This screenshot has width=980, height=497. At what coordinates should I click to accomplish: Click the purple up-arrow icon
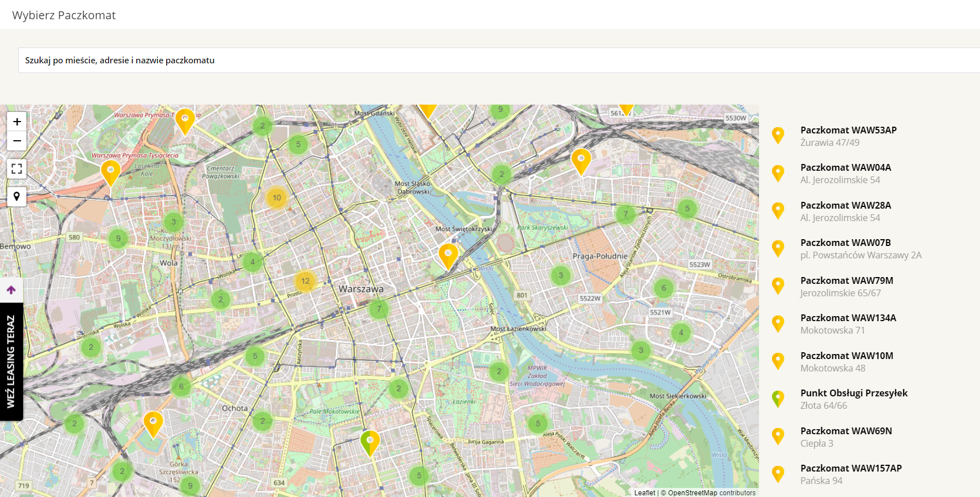(11, 290)
